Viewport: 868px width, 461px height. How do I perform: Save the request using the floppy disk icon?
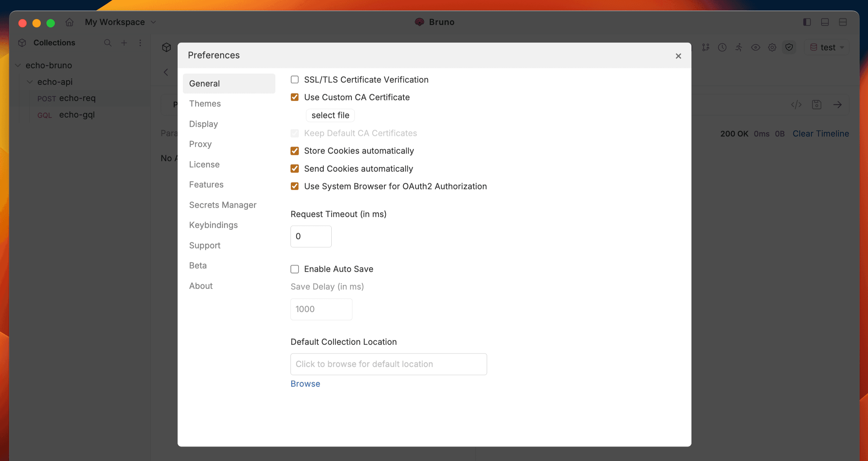(x=817, y=105)
